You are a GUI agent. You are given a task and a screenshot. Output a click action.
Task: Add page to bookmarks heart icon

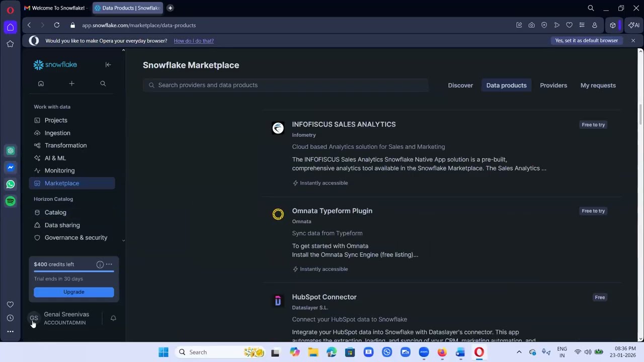click(x=569, y=25)
